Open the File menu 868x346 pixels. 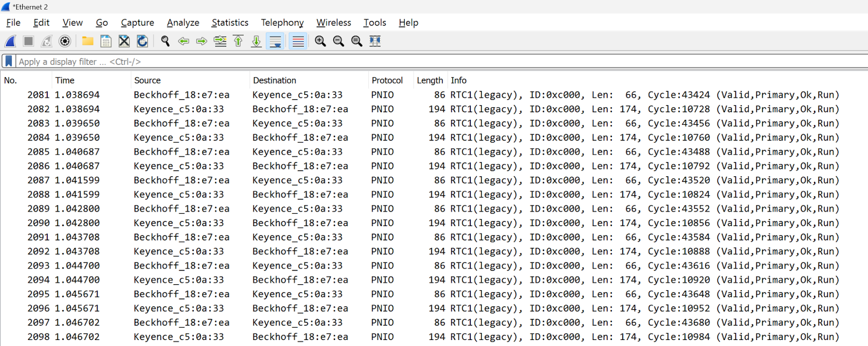14,23
